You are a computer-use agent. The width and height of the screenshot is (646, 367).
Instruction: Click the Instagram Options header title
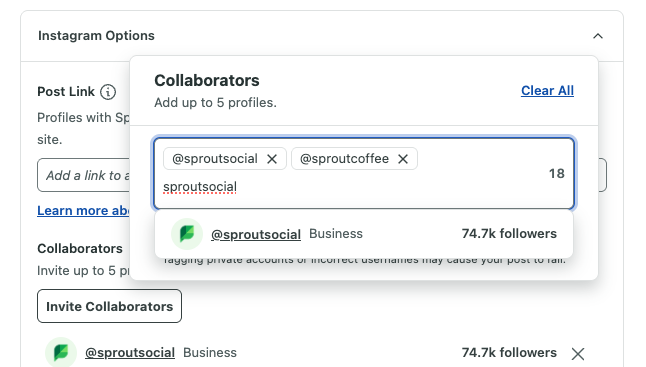(96, 36)
